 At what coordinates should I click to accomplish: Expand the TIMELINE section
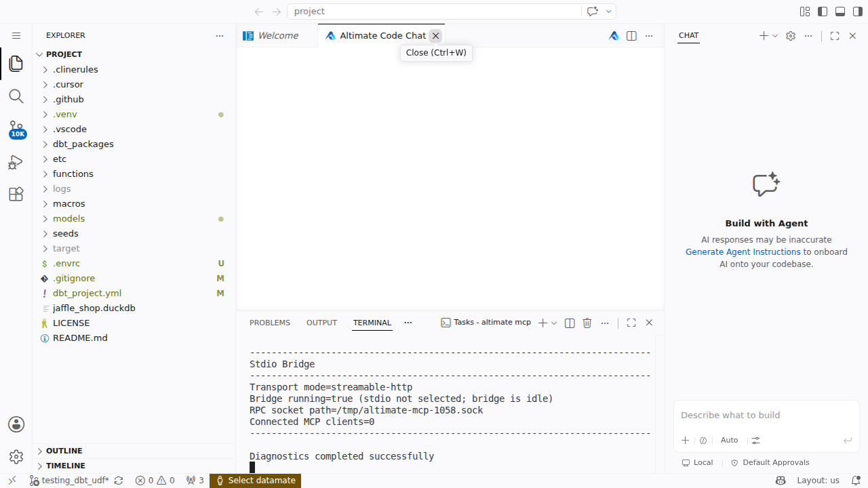point(134,466)
